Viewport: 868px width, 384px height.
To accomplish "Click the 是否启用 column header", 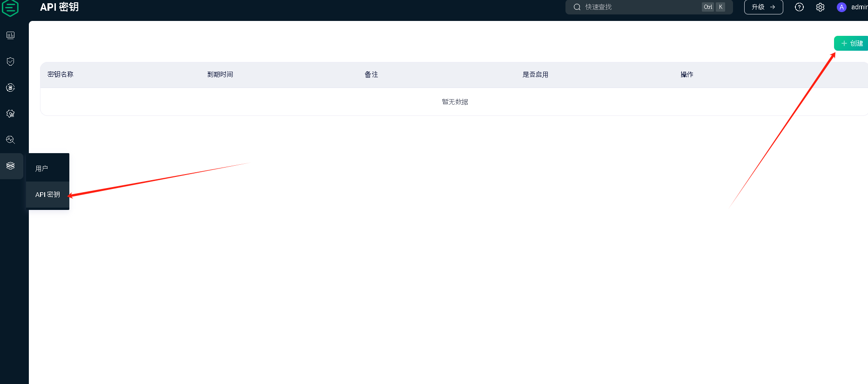I will [x=535, y=74].
